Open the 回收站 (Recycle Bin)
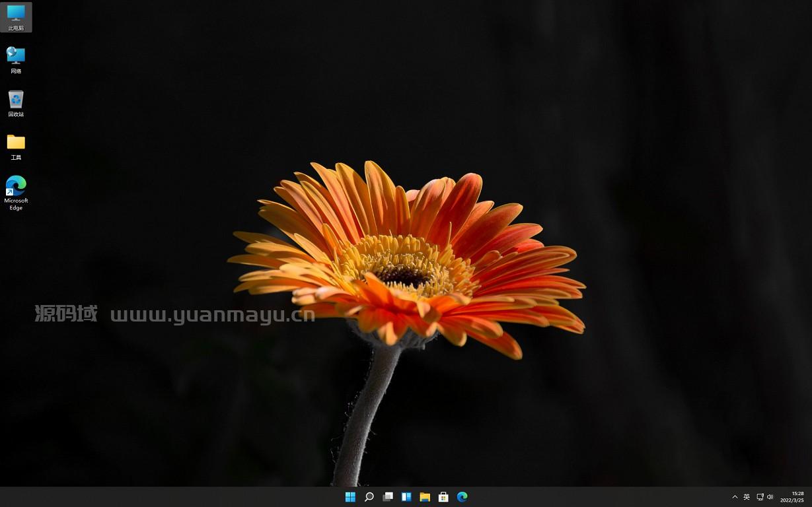 (16, 102)
